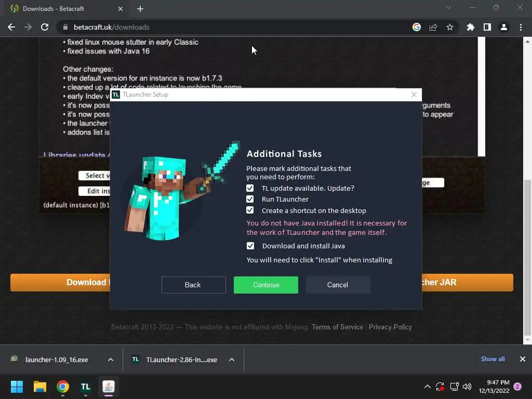Image resolution: width=532 pixels, height=399 pixels.
Task: Share this page icon
Action: point(433,27)
